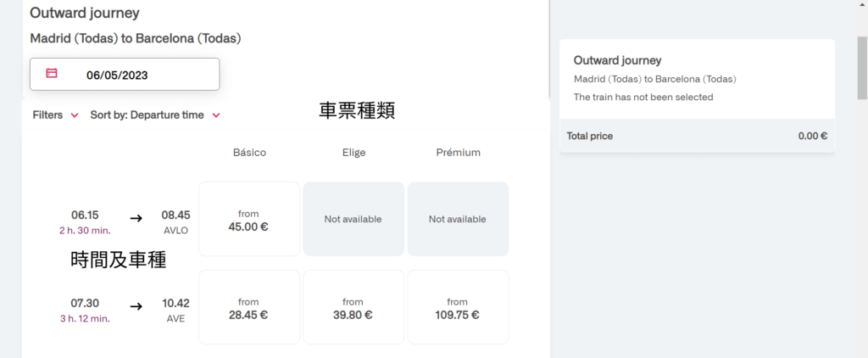Click the Básico column header
Viewport: 868px width, 358px height.
[x=250, y=153]
